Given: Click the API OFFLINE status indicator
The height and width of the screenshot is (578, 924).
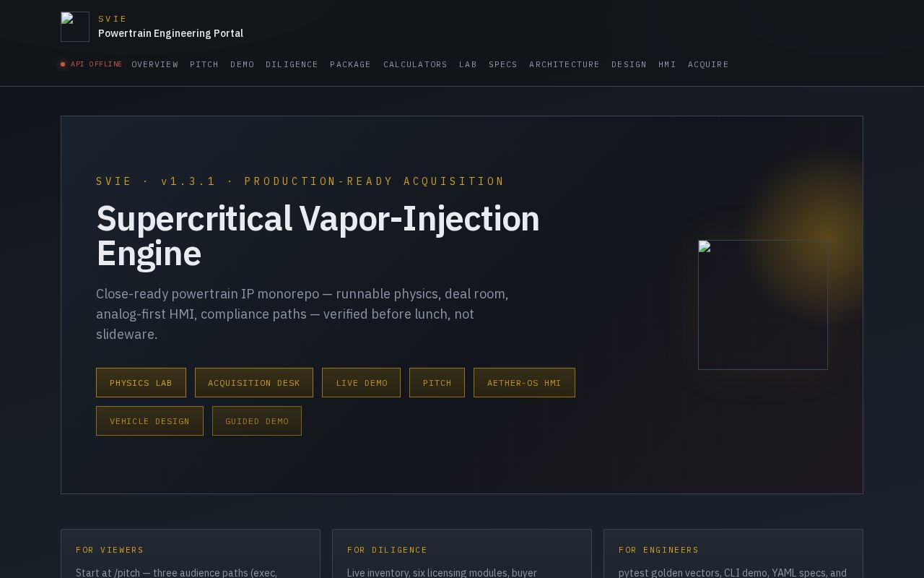Looking at the screenshot, I should (92, 64).
